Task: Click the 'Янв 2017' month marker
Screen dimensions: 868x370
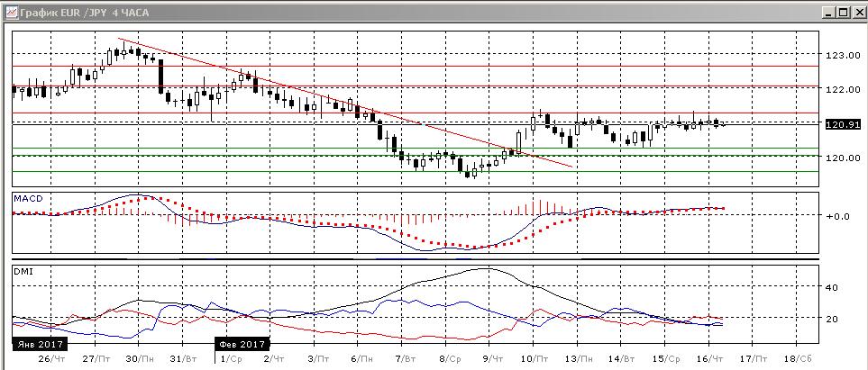Action: pyautogui.click(x=40, y=344)
